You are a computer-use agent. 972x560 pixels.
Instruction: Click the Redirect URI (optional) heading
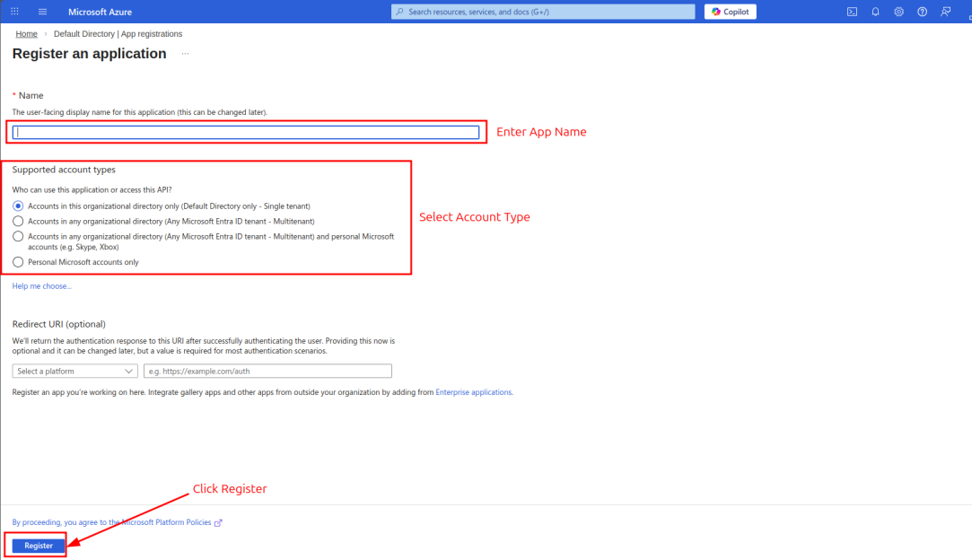pyautogui.click(x=59, y=324)
